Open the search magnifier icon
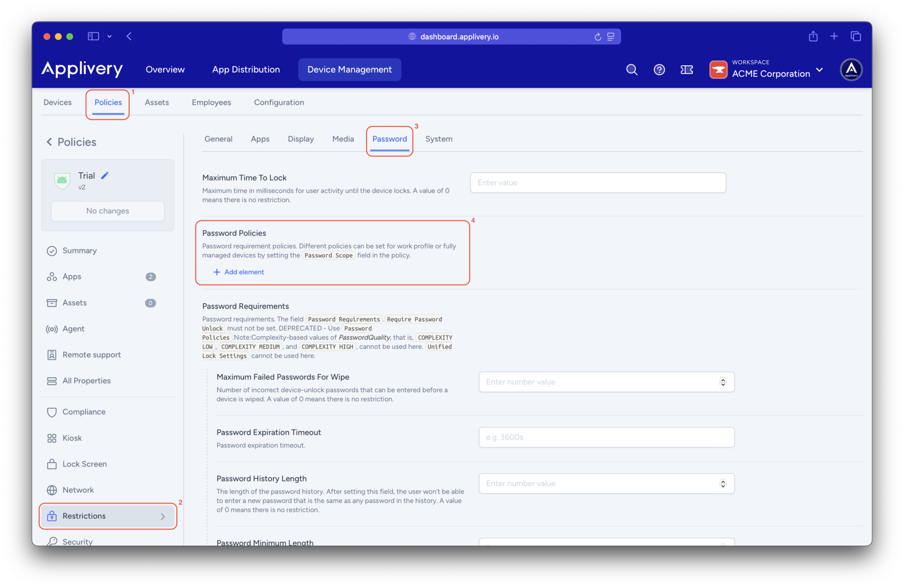This screenshot has width=904, height=588. (632, 70)
